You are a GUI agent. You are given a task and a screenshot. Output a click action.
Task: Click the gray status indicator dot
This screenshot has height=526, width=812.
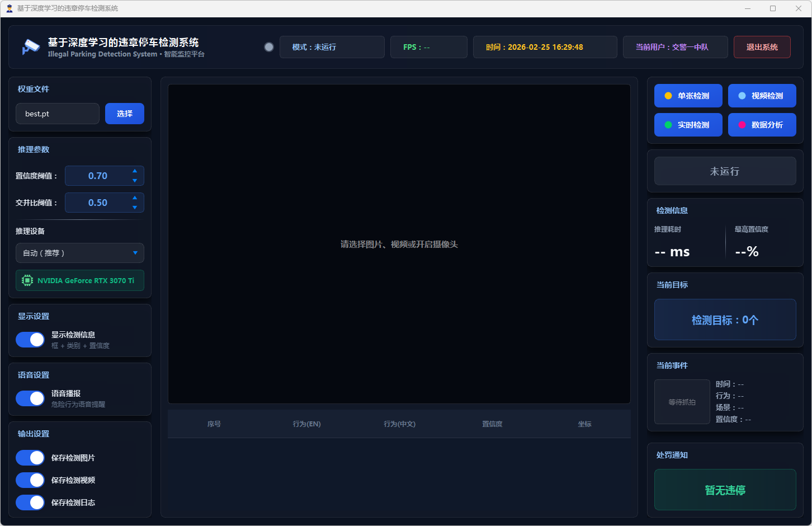(269, 47)
